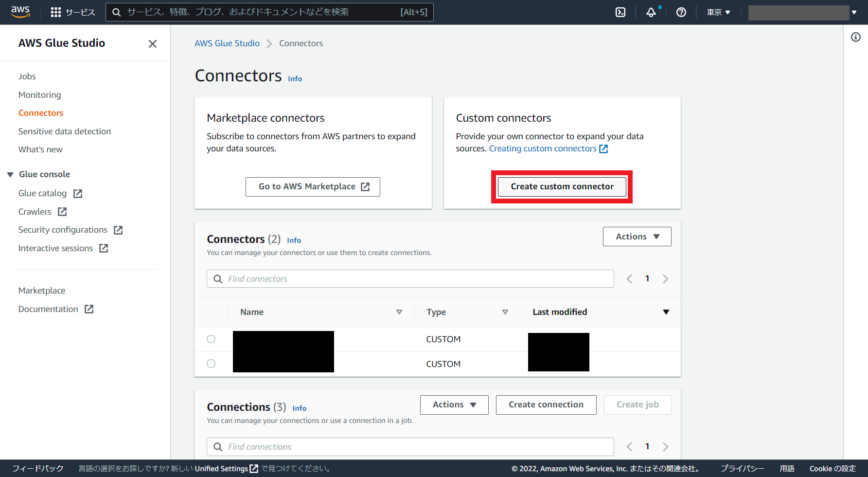Open Monitoring in the sidebar
This screenshot has width=868, height=477.
coord(40,95)
